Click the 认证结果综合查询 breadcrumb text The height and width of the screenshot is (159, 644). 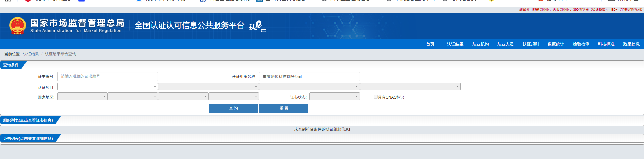[x=60, y=54]
